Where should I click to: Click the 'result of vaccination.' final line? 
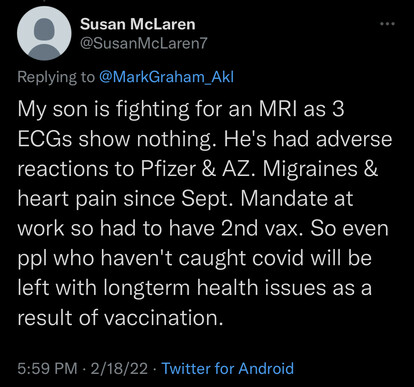click(120, 318)
